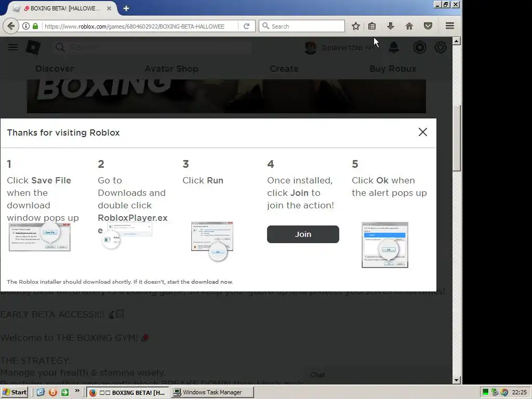Click the green padlock security icon
Screen dimensions: 532x399
[x=35, y=26]
